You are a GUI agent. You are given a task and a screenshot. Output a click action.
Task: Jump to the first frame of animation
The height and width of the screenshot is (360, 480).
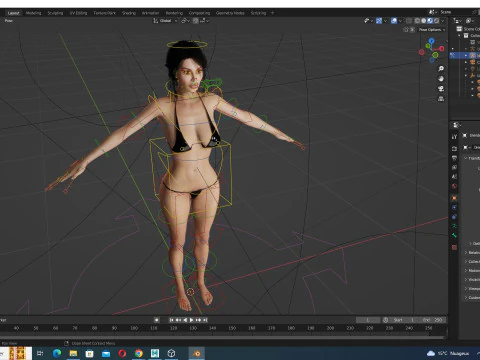pos(171,320)
